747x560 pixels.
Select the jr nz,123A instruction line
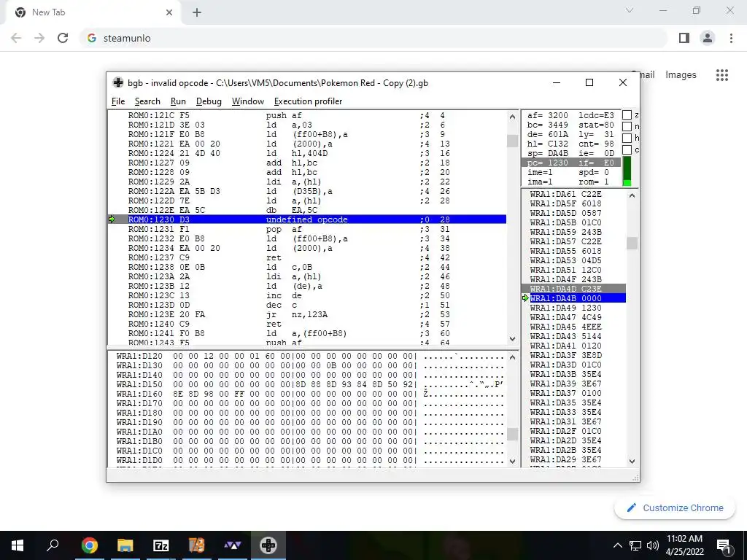click(x=307, y=314)
